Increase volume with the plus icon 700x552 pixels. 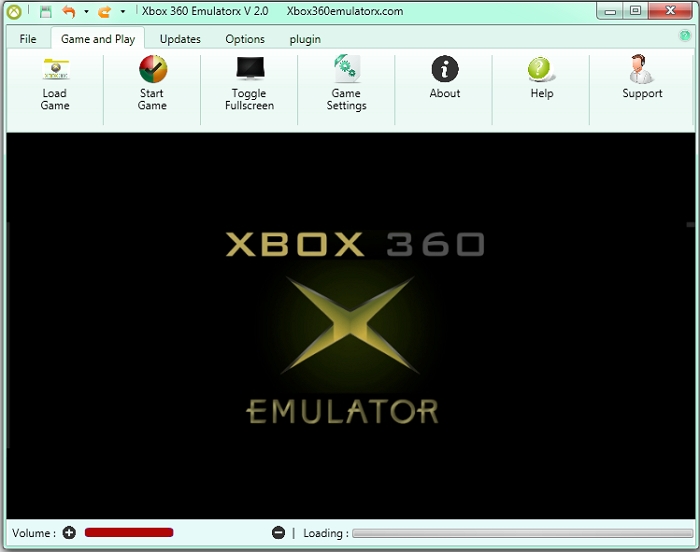(69, 532)
